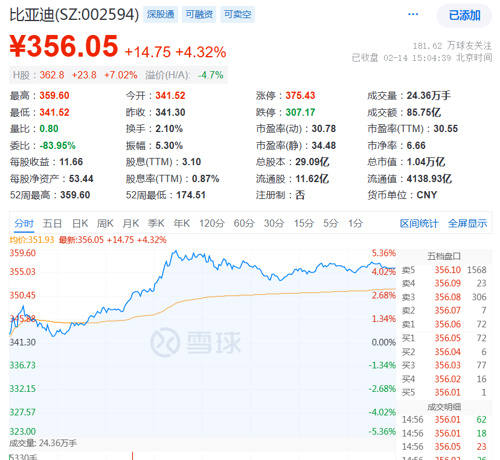
Task: Select the 5分 chart interval
Action: point(331,223)
